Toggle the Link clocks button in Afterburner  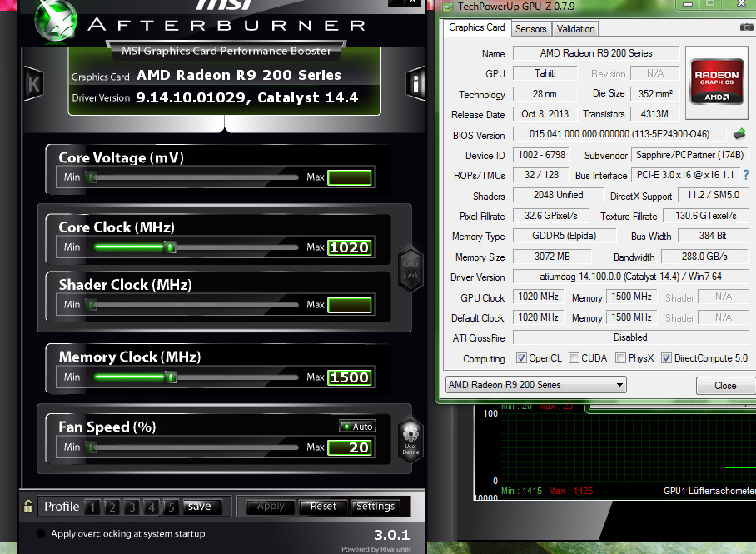coord(410,270)
